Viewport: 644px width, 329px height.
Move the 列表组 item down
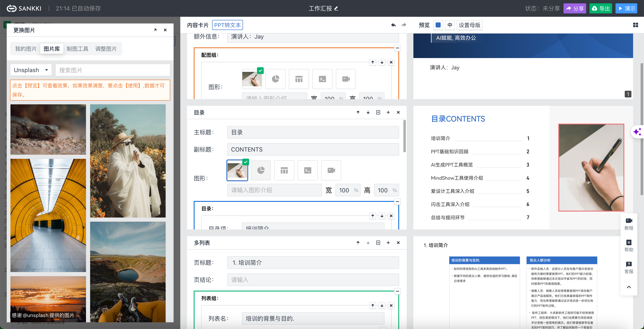pos(382,306)
